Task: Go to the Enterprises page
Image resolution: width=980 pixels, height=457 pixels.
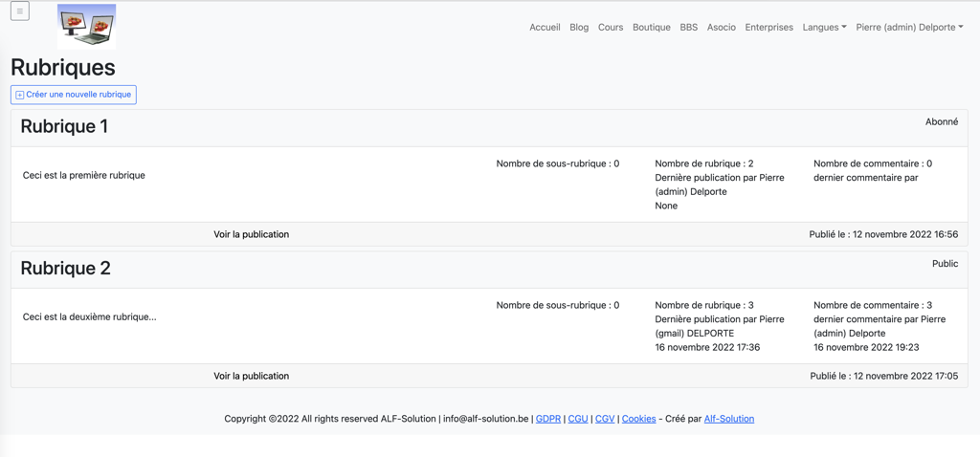Action: click(x=768, y=28)
